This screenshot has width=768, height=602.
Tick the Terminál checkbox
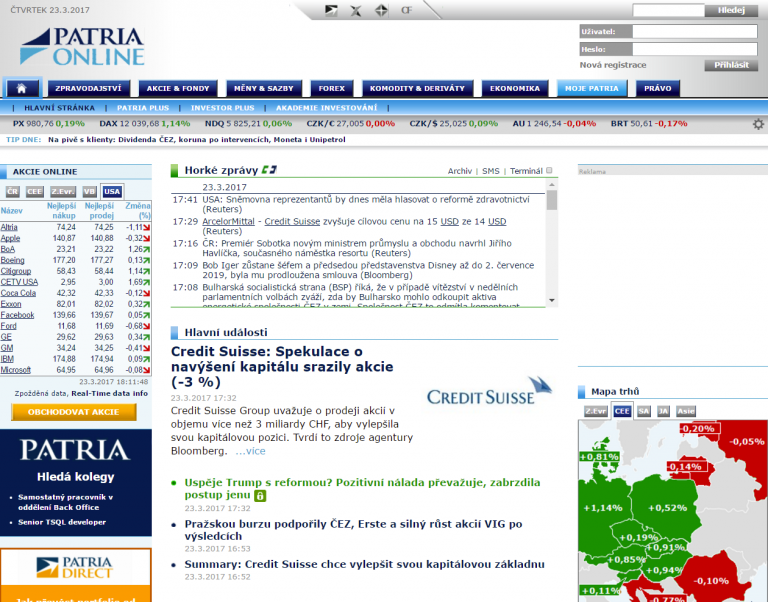(549, 171)
